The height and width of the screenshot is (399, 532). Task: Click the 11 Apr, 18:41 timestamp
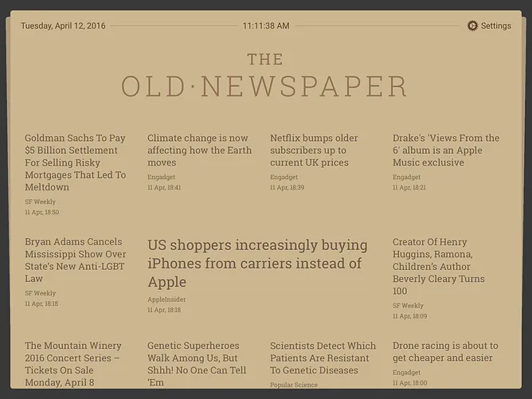164,188
